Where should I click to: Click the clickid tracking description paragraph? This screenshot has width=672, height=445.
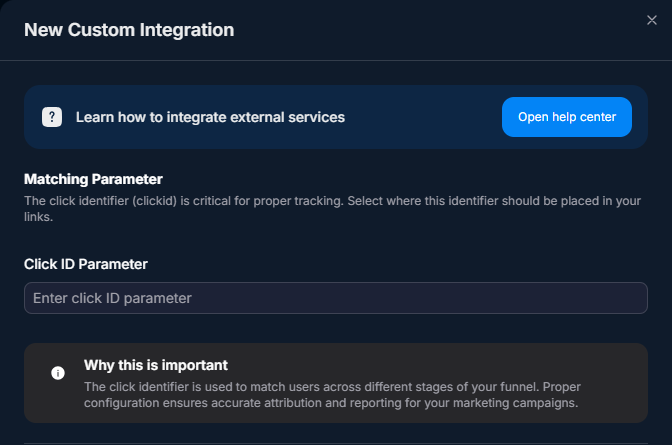coord(333,209)
